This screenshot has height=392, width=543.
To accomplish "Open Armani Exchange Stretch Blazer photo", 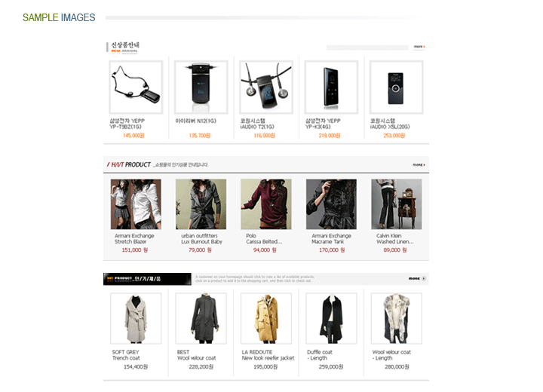I will (x=136, y=204).
